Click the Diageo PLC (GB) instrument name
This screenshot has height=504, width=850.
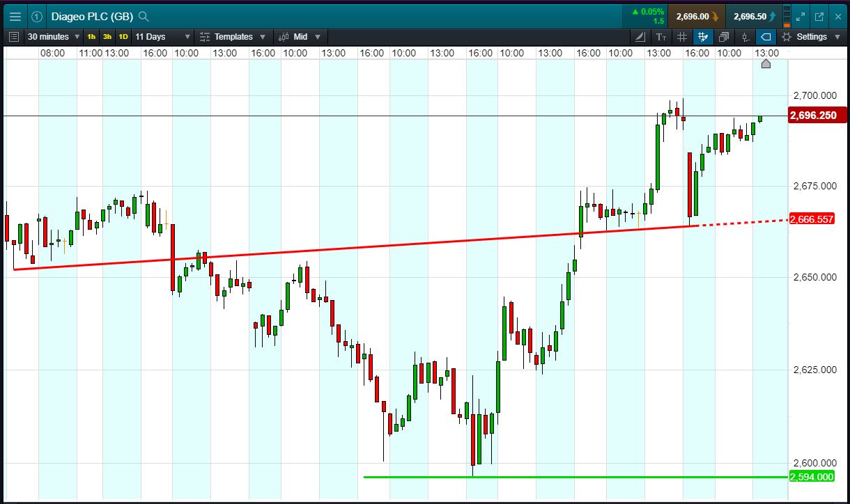(x=93, y=16)
